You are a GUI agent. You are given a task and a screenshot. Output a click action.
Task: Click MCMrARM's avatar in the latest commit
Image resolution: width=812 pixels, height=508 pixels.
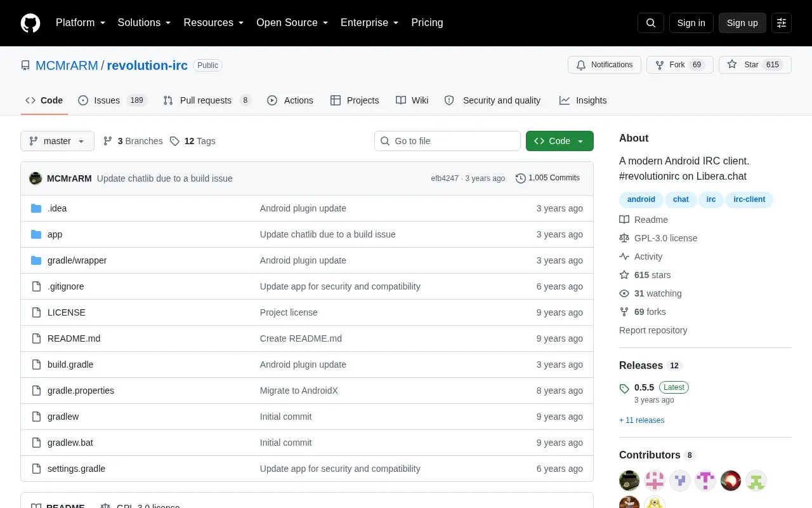36,178
